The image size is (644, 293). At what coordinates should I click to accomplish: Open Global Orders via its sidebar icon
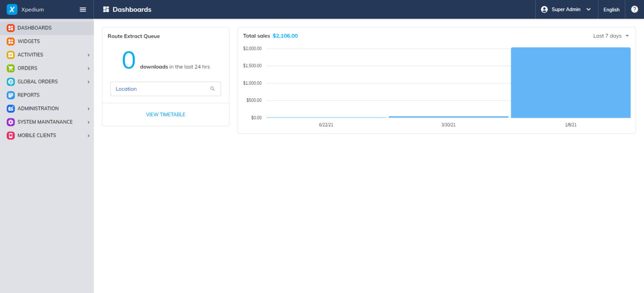[10, 81]
